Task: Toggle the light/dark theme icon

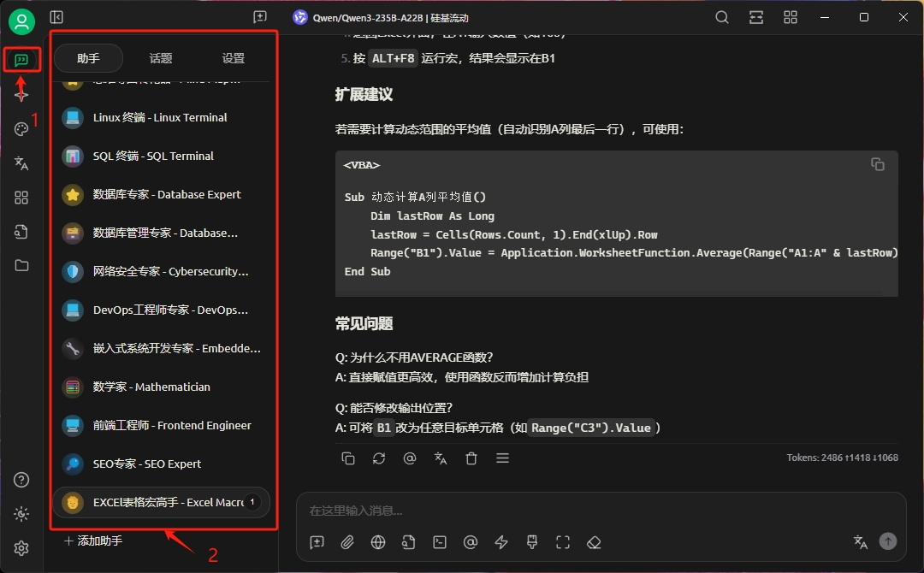Action: [21, 514]
